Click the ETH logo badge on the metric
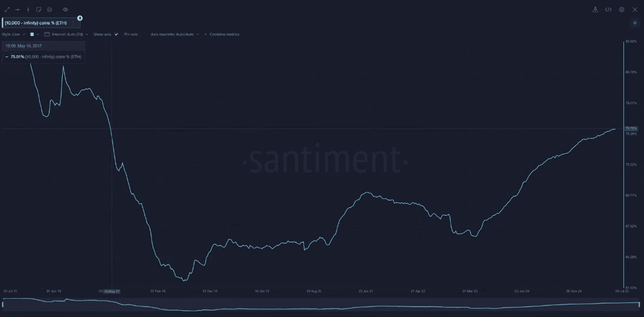 80,18
